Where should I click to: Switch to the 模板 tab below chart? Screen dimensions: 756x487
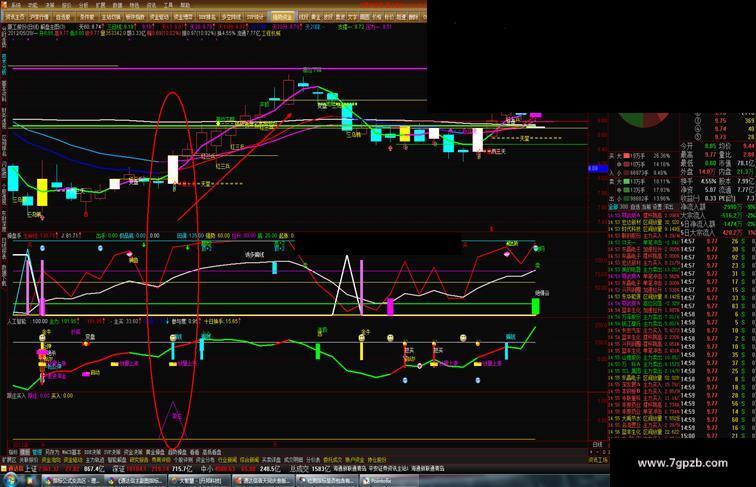25,452
